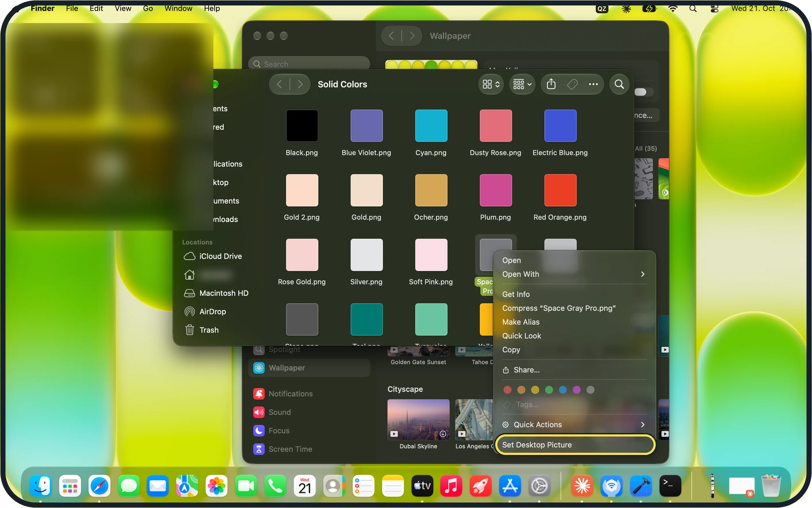Click the Share icon in Finder toolbar
The height and width of the screenshot is (508, 812).
coord(551,84)
